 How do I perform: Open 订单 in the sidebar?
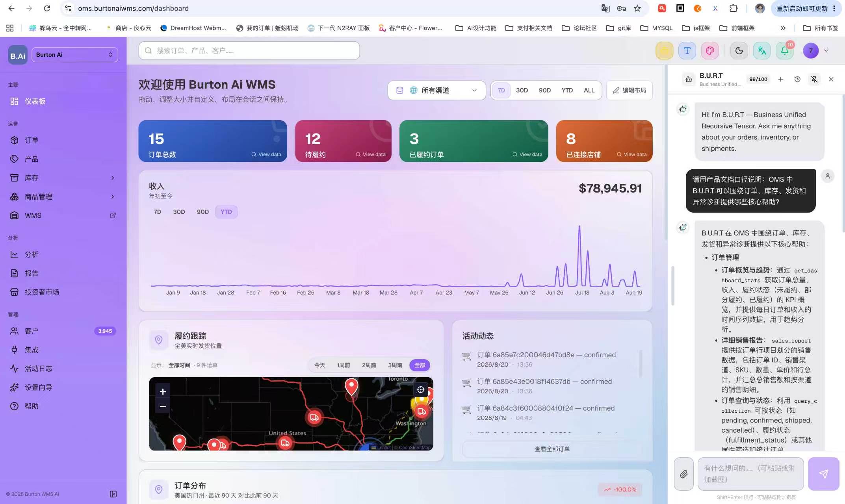pos(63,140)
